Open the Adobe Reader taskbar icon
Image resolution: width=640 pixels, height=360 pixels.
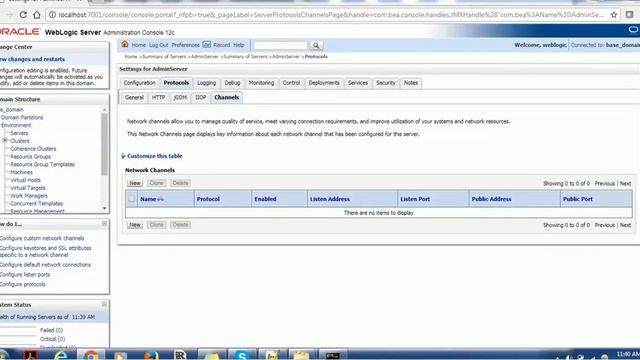[31, 355]
